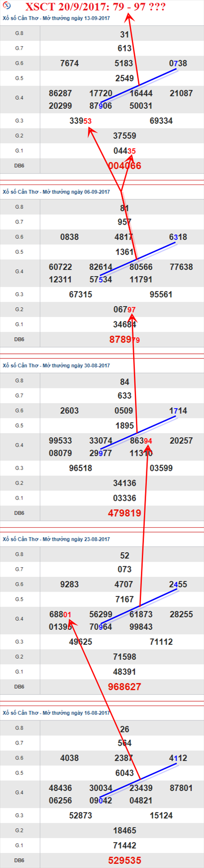This screenshot has height=868, width=204.
Task: Click the G.6 number 0509
Action: (x=124, y=411)
